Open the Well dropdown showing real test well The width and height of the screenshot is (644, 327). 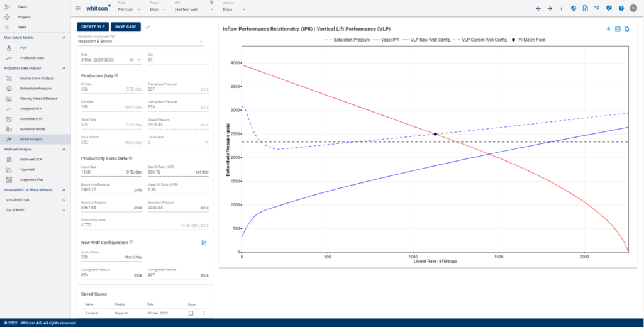coord(194,9)
